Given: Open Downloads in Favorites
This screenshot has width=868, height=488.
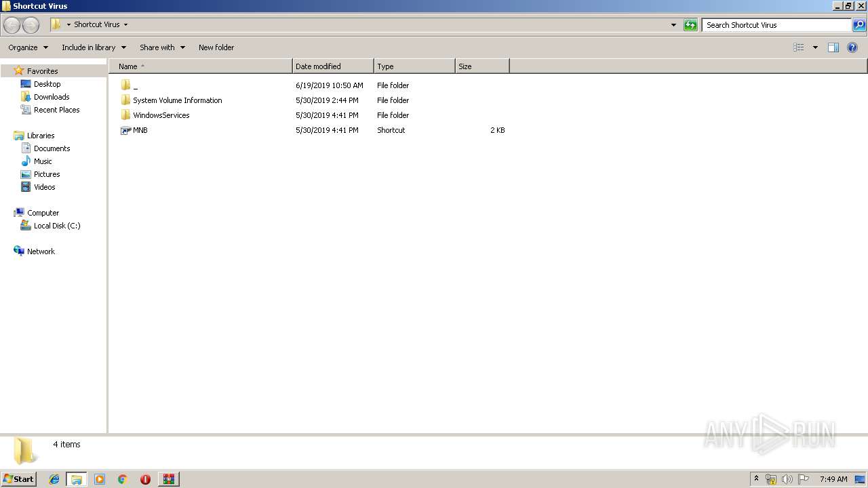Looking at the screenshot, I should pyautogui.click(x=52, y=97).
